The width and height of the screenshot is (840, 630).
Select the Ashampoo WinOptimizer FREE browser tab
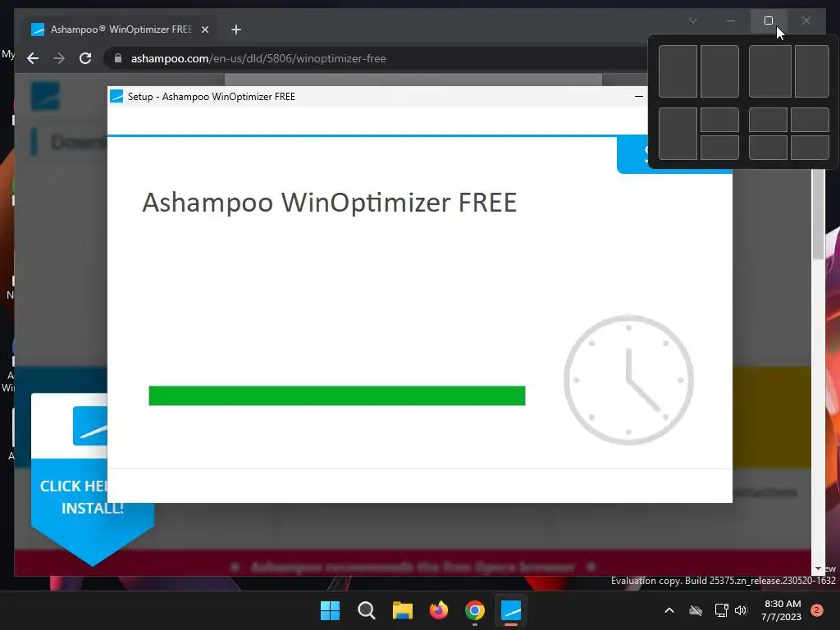(x=121, y=30)
